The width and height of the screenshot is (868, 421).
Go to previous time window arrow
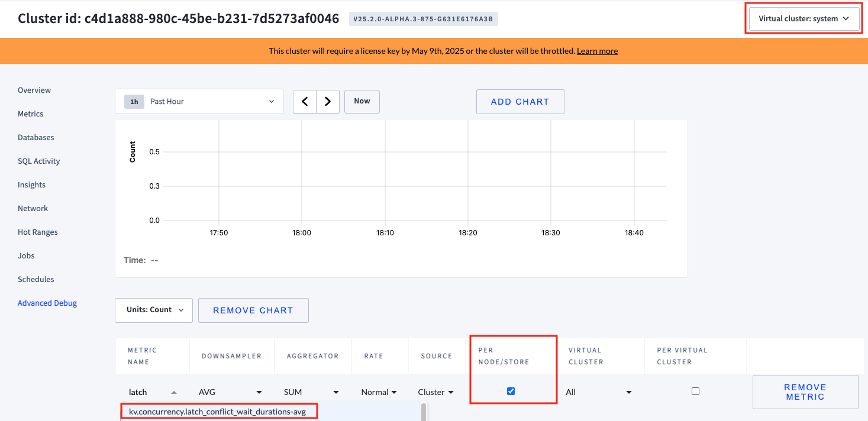point(305,102)
